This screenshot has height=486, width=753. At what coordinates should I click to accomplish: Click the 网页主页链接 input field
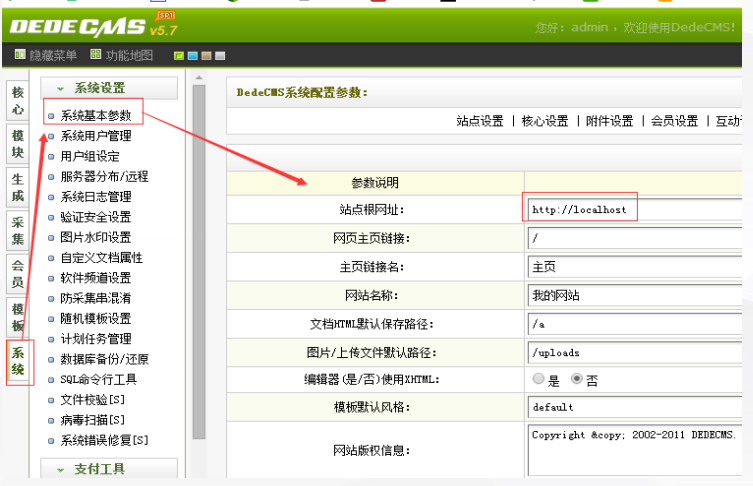(x=635, y=238)
